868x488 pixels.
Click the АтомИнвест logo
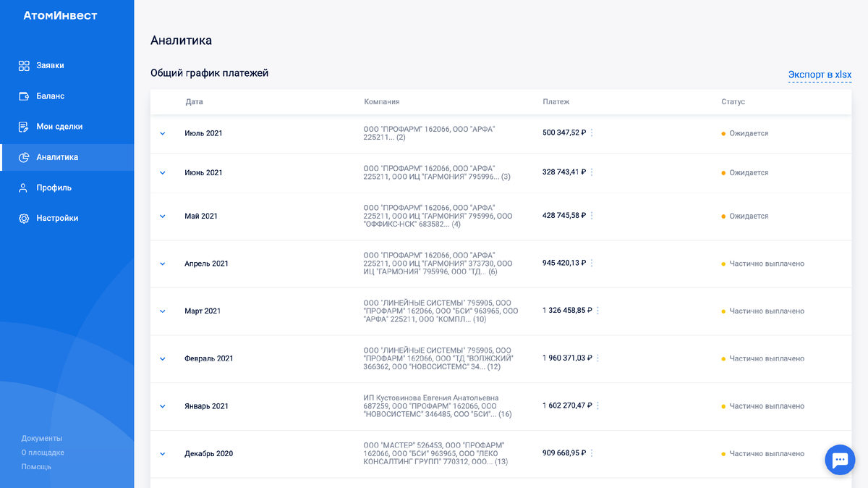click(x=60, y=16)
